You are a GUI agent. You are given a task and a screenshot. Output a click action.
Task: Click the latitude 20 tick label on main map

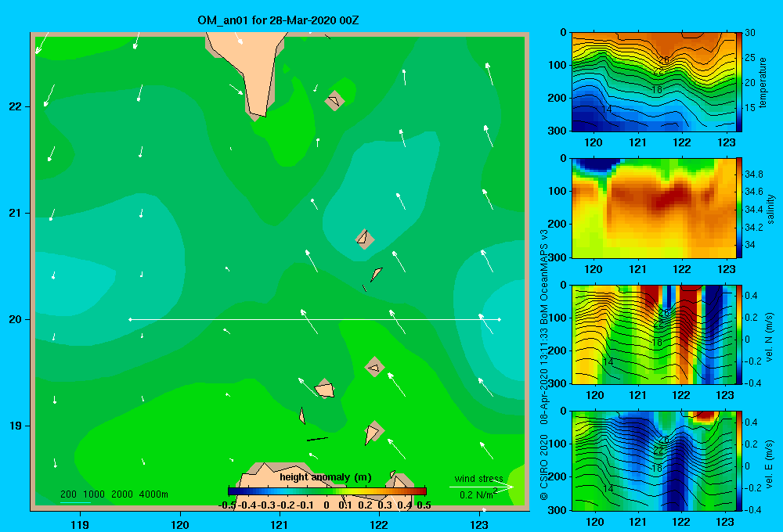click(x=15, y=319)
